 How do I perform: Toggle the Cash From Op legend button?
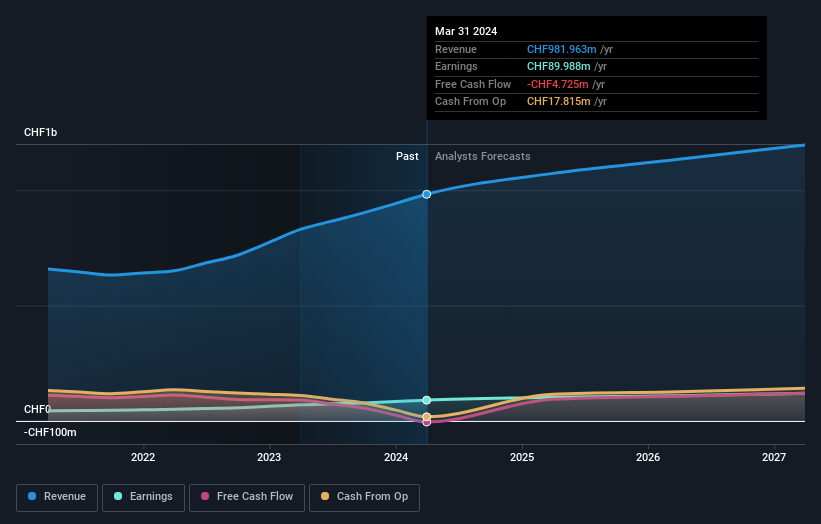[364, 497]
